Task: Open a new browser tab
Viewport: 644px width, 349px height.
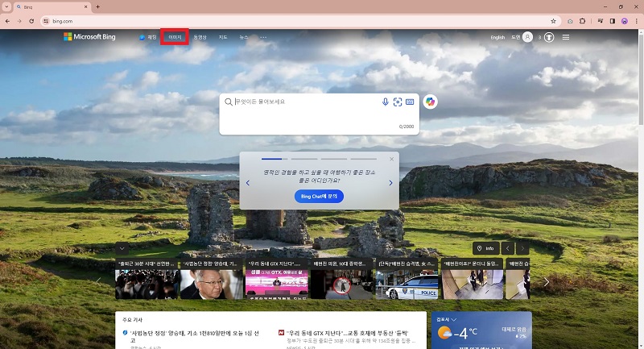Action: tap(97, 7)
